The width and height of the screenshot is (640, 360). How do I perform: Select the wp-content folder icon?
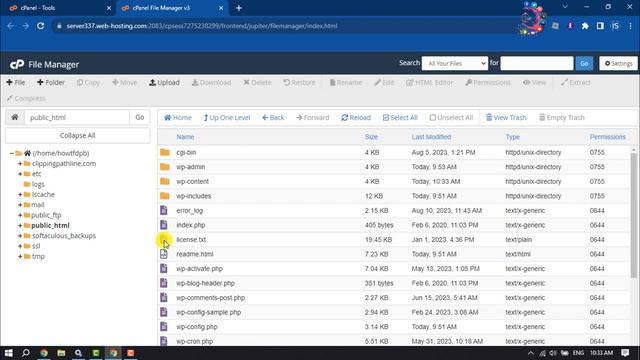165,181
